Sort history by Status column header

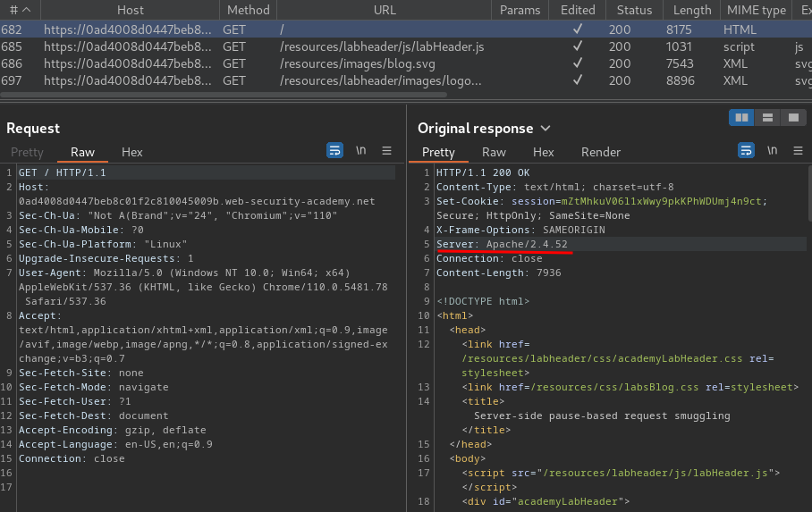[x=634, y=10]
